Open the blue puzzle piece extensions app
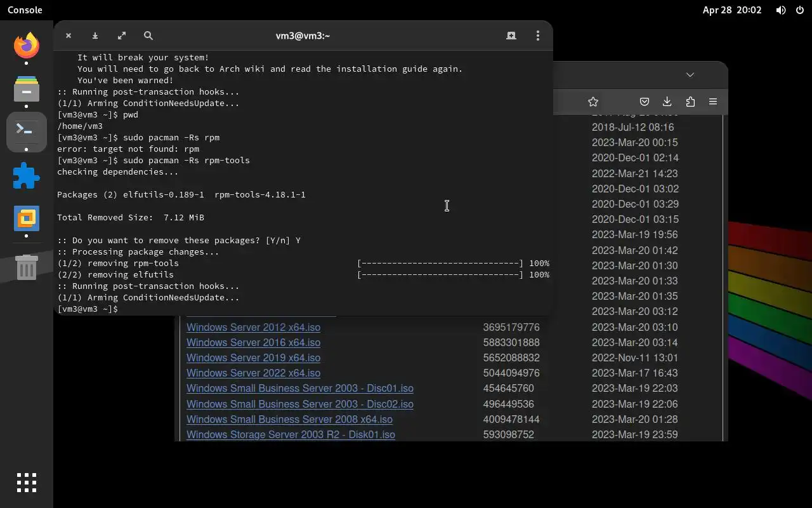The image size is (812, 508). coord(27,176)
